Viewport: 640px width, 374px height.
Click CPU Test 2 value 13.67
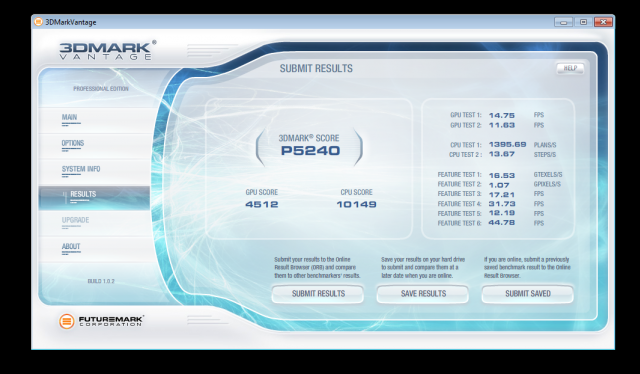pos(502,154)
